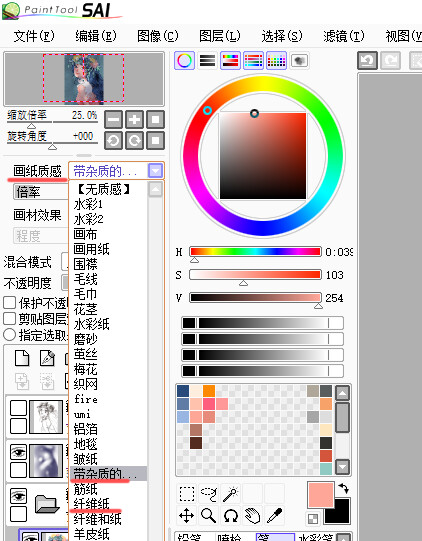
Task: Toggle the lower box of the sketch layer
Action: click(x=18, y=426)
